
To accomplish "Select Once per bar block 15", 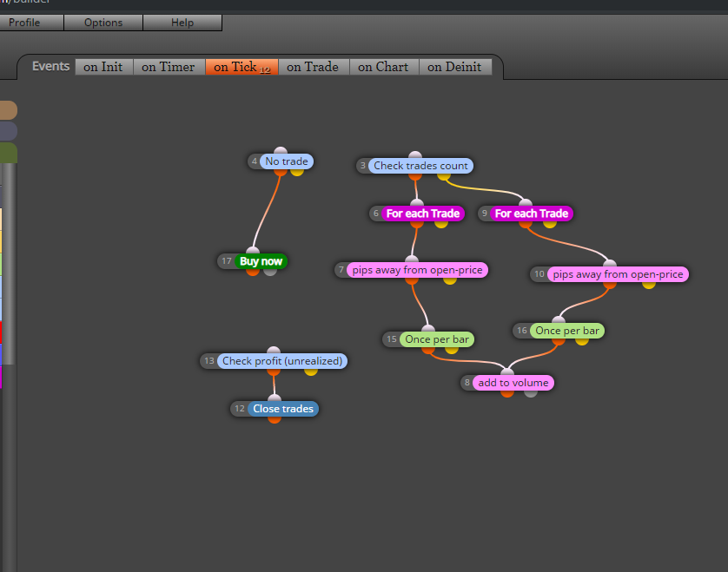I will pyautogui.click(x=437, y=339).
